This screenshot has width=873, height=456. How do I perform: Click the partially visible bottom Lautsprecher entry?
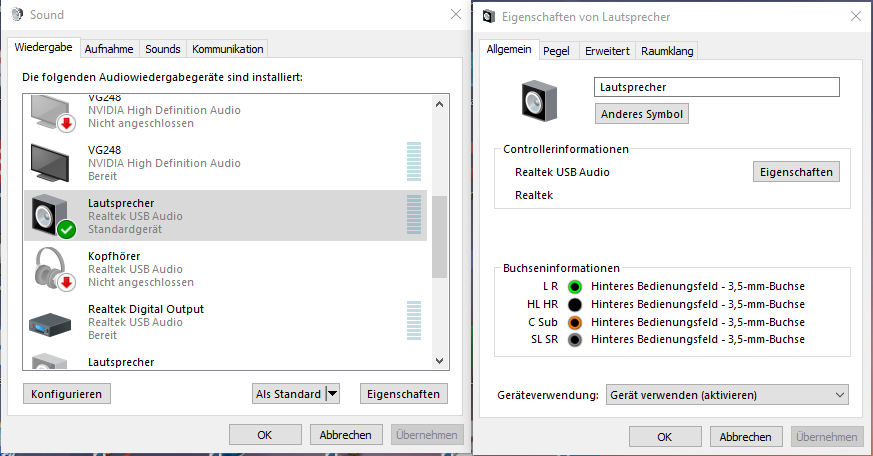(x=225, y=361)
